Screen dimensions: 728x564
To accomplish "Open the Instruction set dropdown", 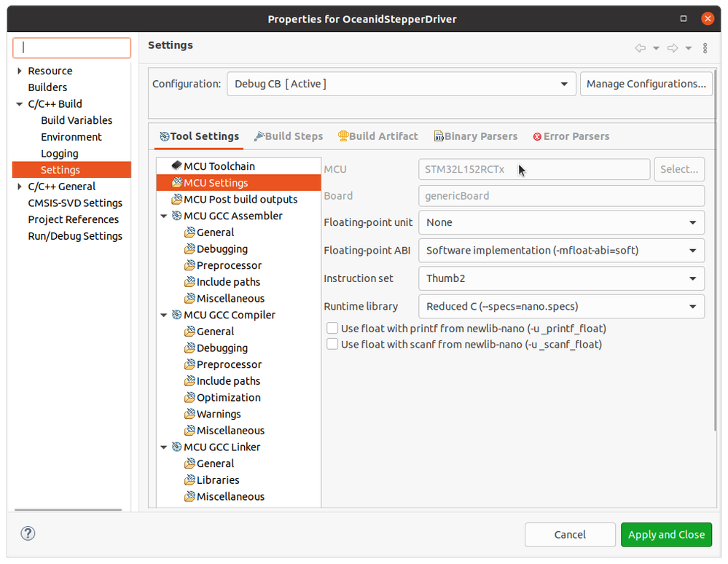I will coord(561,278).
